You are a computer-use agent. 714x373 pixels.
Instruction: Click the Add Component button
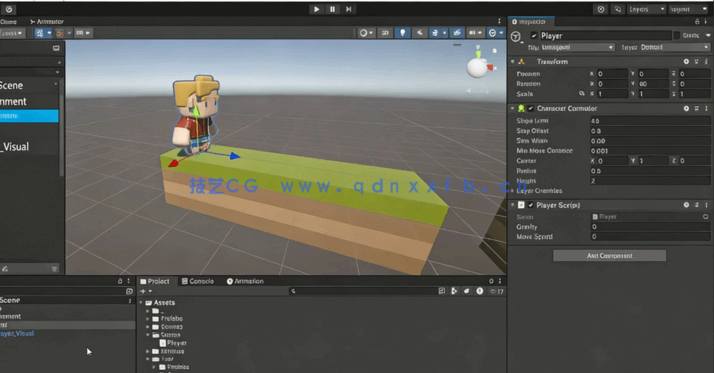(609, 255)
